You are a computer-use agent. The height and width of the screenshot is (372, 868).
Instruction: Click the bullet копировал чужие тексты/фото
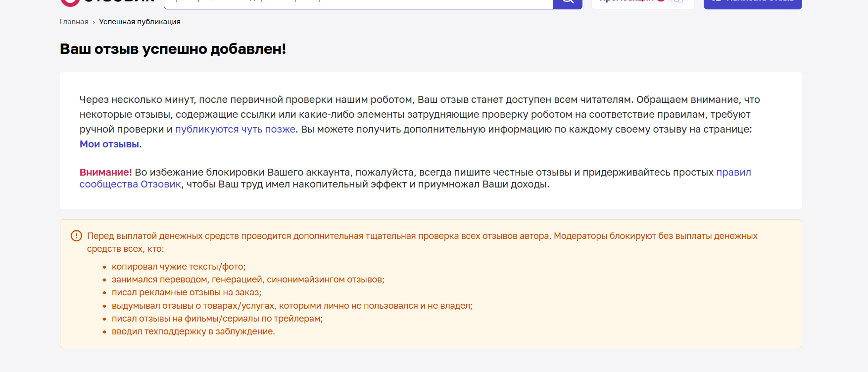[179, 267]
